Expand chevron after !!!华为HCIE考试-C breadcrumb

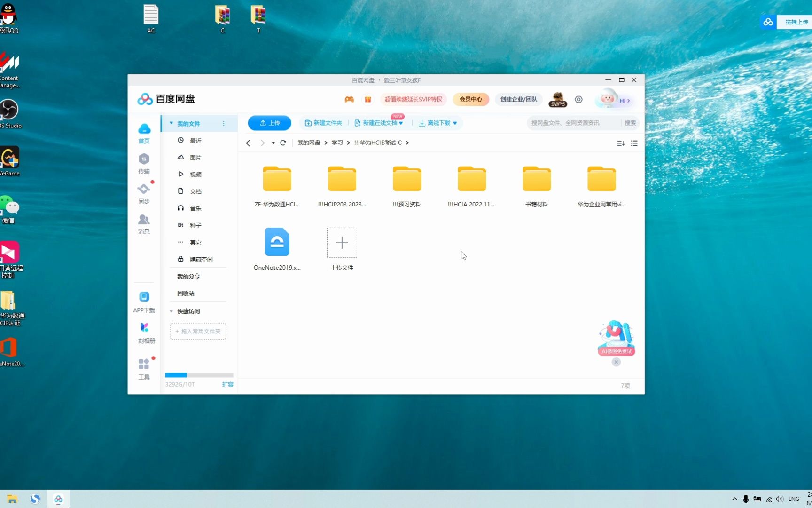click(407, 143)
